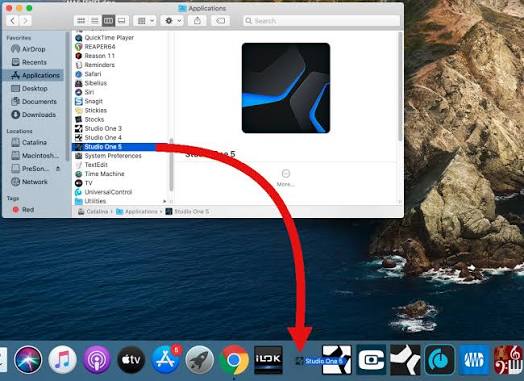The height and width of the screenshot is (381, 524).
Task: Select TextEdit in the list
Action: [x=120, y=165]
